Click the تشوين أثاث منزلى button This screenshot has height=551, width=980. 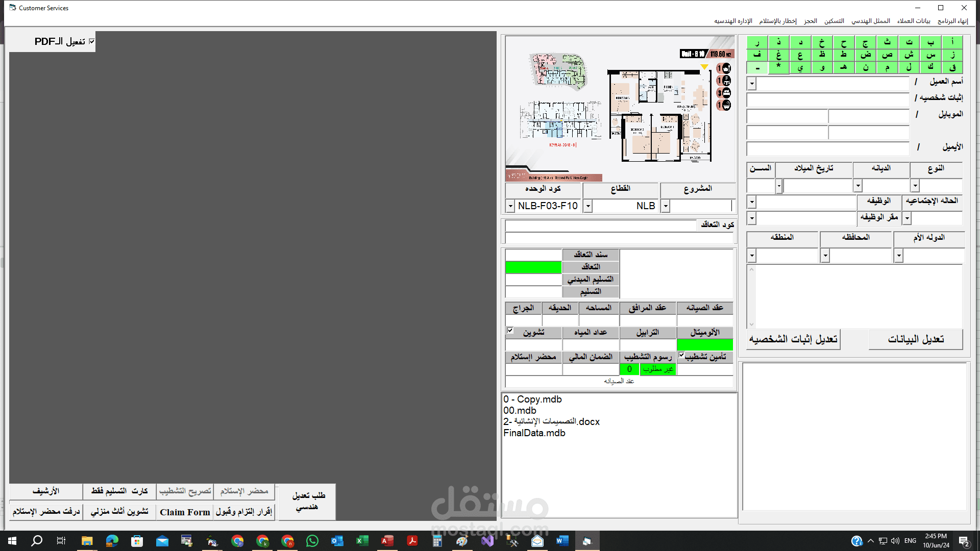pos(119,511)
